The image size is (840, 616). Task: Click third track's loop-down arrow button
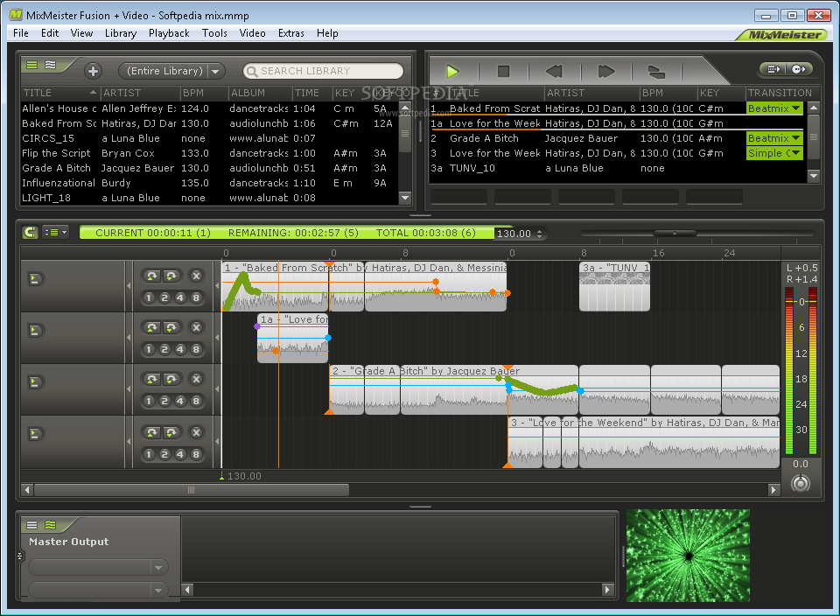pyautogui.click(x=171, y=379)
